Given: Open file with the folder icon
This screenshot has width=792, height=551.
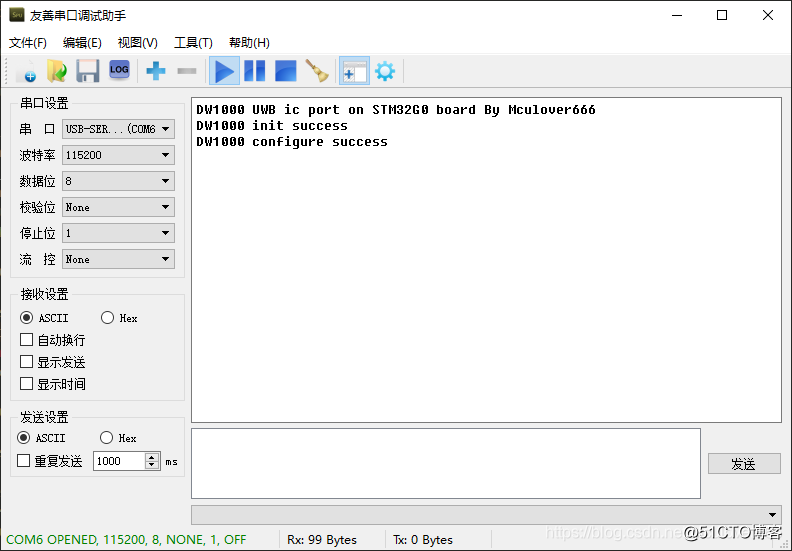Looking at the screenshot, I should [57, 71].
